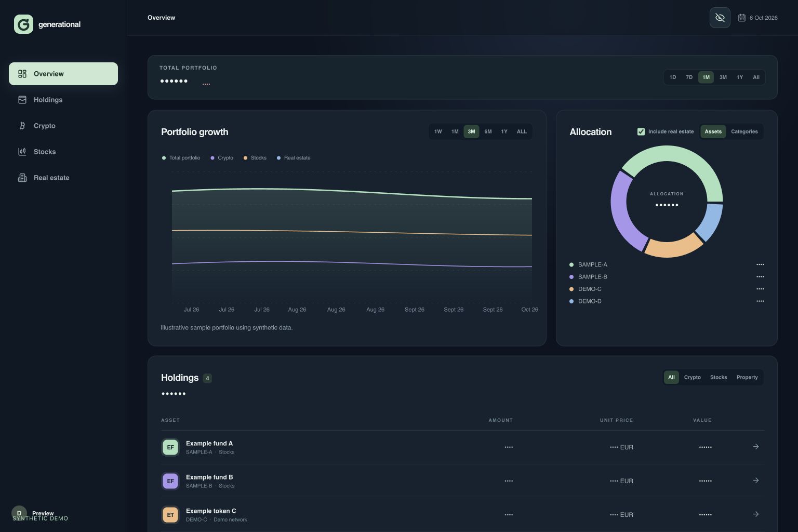798x532 pixels.
Task: Select the Example fund A row
Action: pyautogui.click(x=462, y=447)
